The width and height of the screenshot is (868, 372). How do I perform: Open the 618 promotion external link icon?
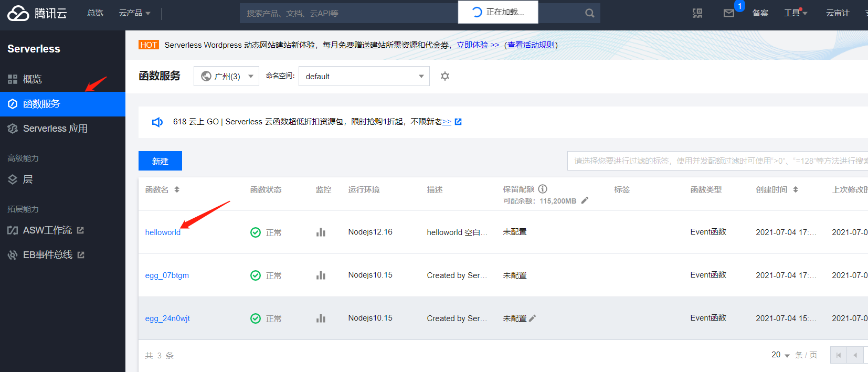click(458, 122)
